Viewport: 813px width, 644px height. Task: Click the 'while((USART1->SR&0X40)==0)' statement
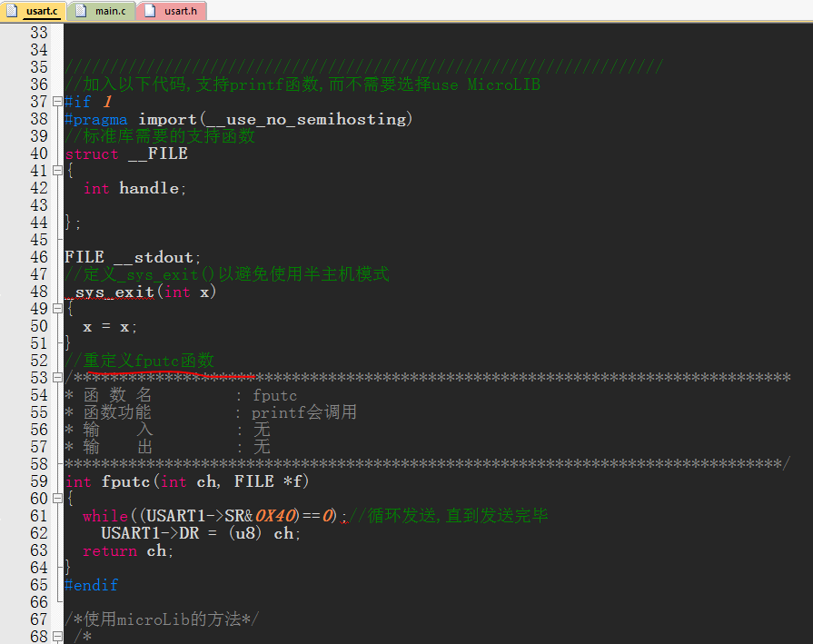pyautogui.click(x=210, y=516)
